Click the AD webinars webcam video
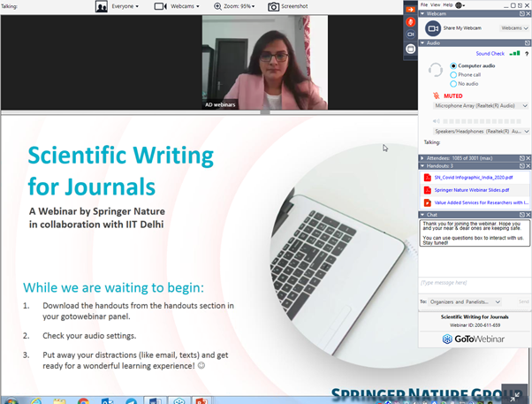Screen dimensions: 532x404 265,63
